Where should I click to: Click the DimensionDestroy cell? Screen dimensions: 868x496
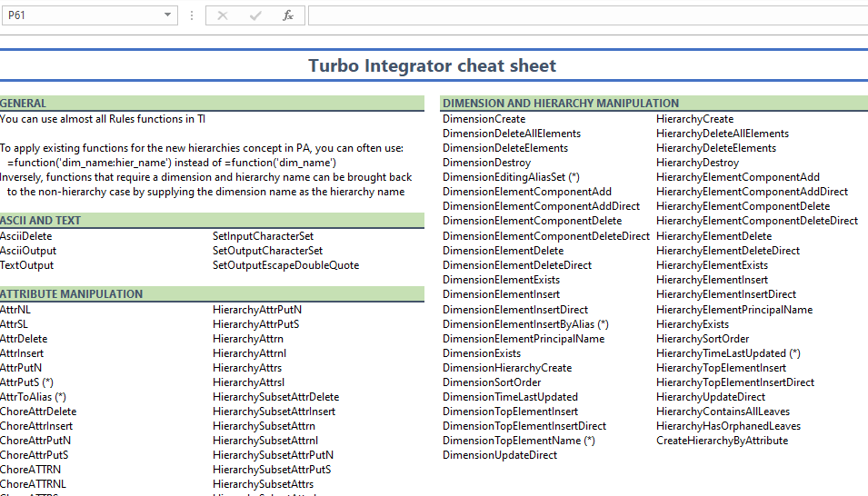click(x=486, y=163)
